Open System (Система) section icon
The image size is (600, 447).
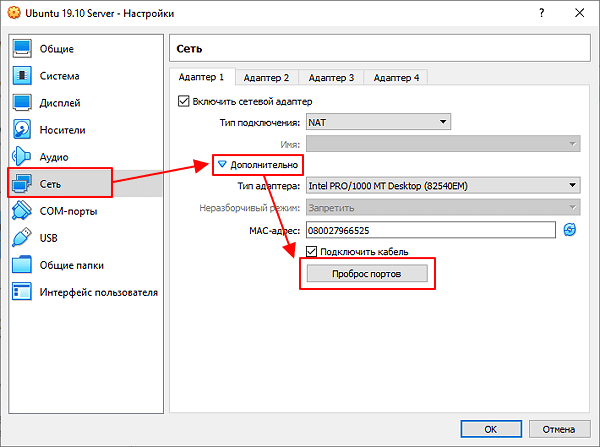click(x=24, y=76)
